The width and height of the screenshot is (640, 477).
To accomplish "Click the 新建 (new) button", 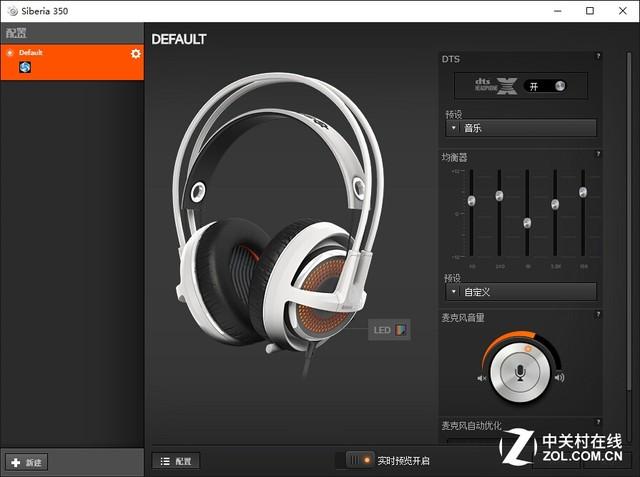I will coord(27,462).
